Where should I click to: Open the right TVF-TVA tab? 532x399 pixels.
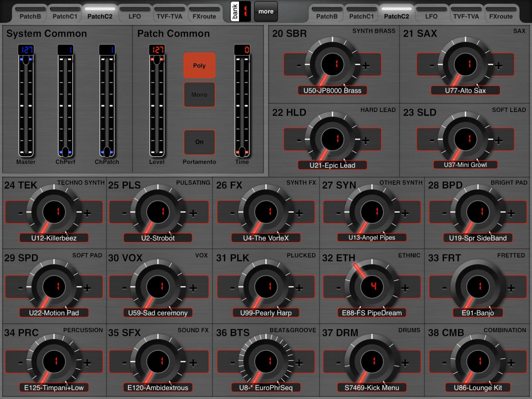point(466,14)
